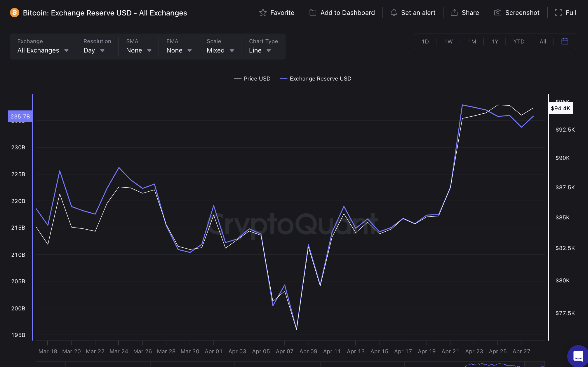Mark chart as Favorite with the star

pyautogui.click(x=263, y=13)
